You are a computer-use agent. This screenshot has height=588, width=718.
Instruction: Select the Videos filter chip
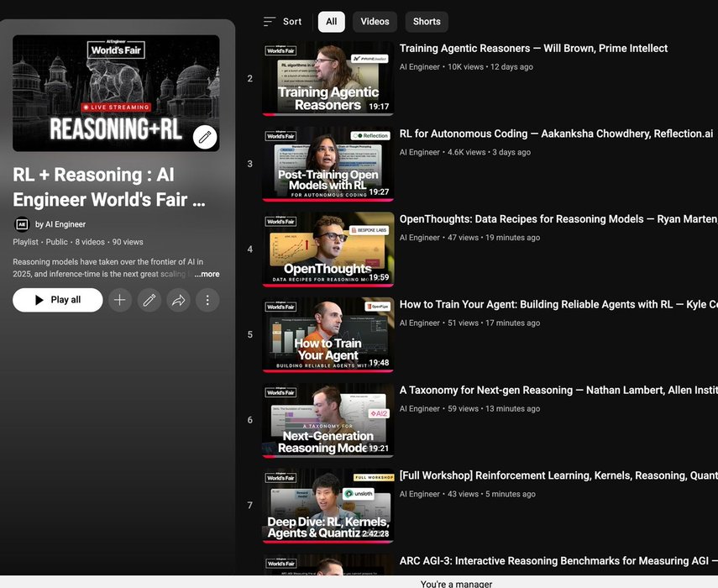(x=375, y=22)
